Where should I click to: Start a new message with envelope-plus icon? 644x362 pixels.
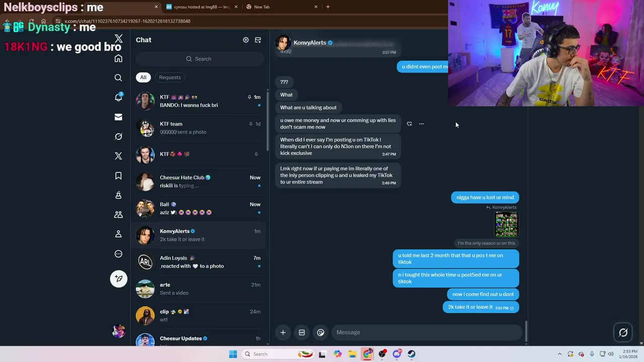coord(258,40)
